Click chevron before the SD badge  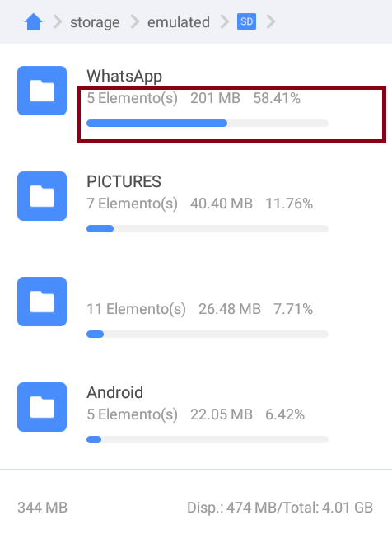click(x=225, y=21)
